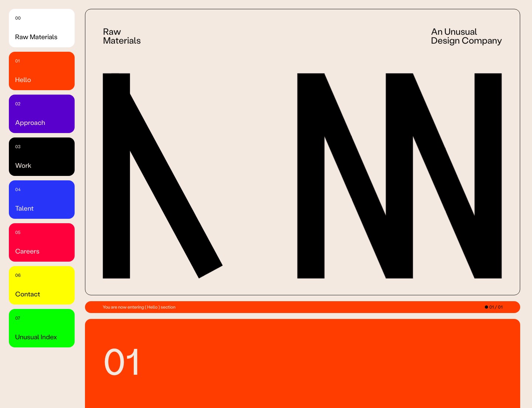Click the 06 number on the Contact card
532x408 pixels.
18,275
